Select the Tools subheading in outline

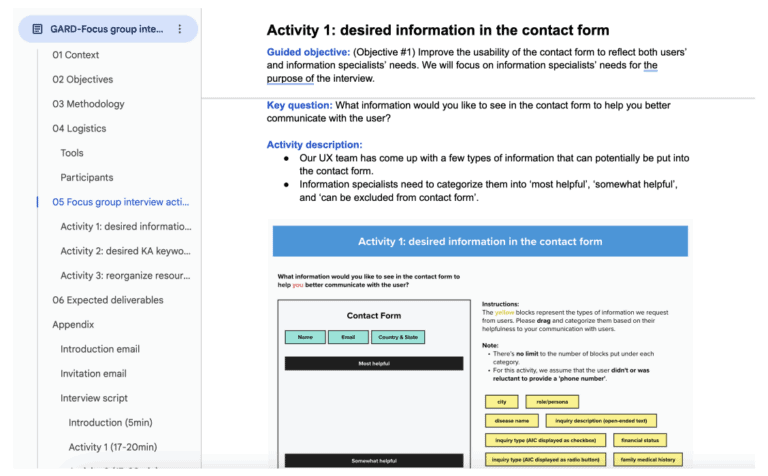click(72, 153)
